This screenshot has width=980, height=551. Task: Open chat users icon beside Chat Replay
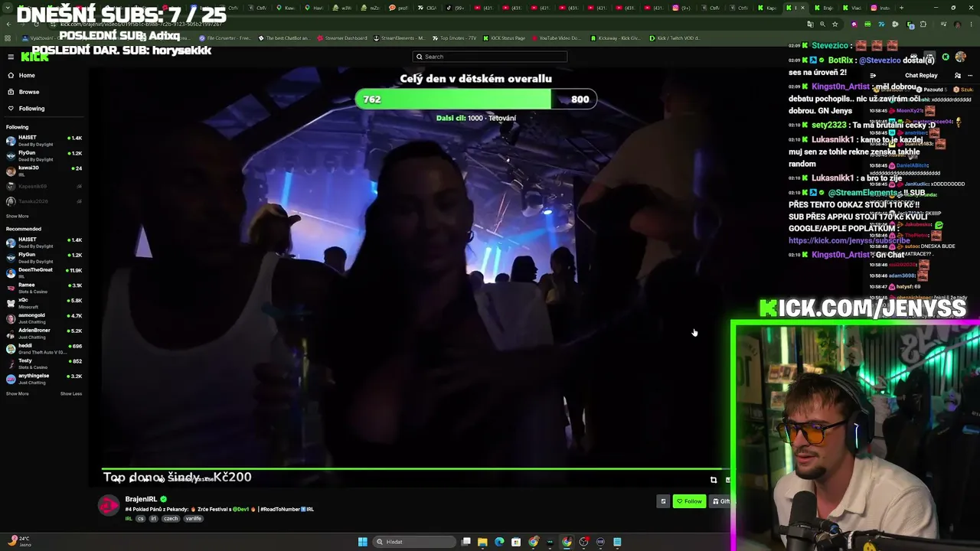coord(958,76)
